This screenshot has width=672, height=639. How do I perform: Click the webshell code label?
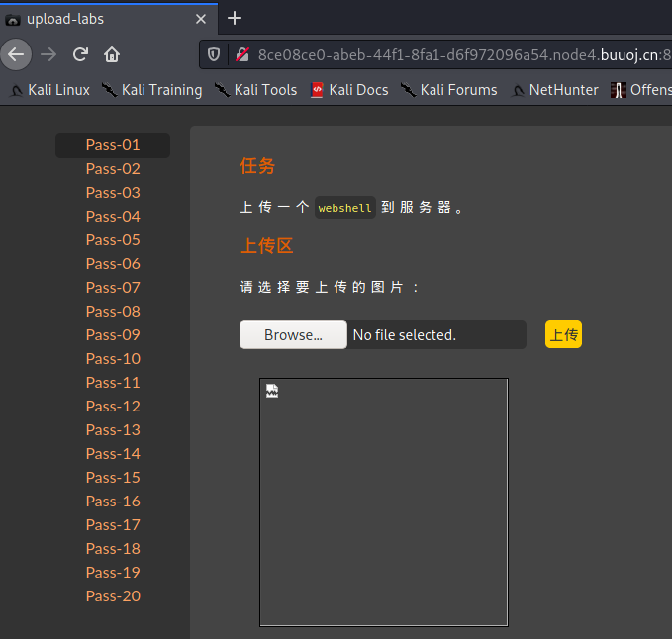[x=345, y=208]
